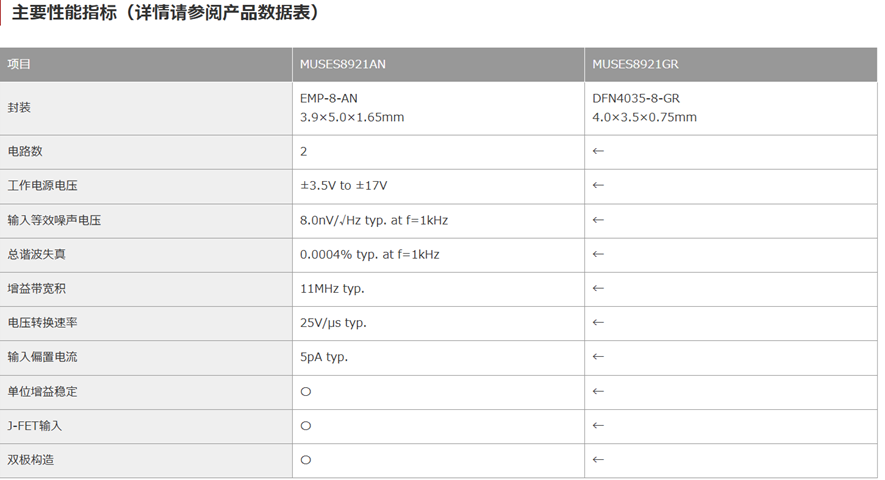
Task: Select the MUSES8921AN column header
Action: coord(342,64)
